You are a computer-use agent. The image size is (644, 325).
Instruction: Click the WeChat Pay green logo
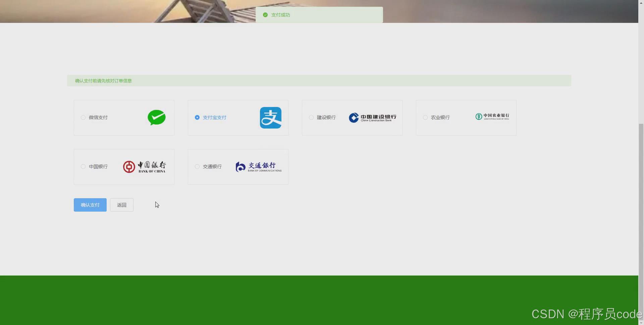click(x=156, y=118)
